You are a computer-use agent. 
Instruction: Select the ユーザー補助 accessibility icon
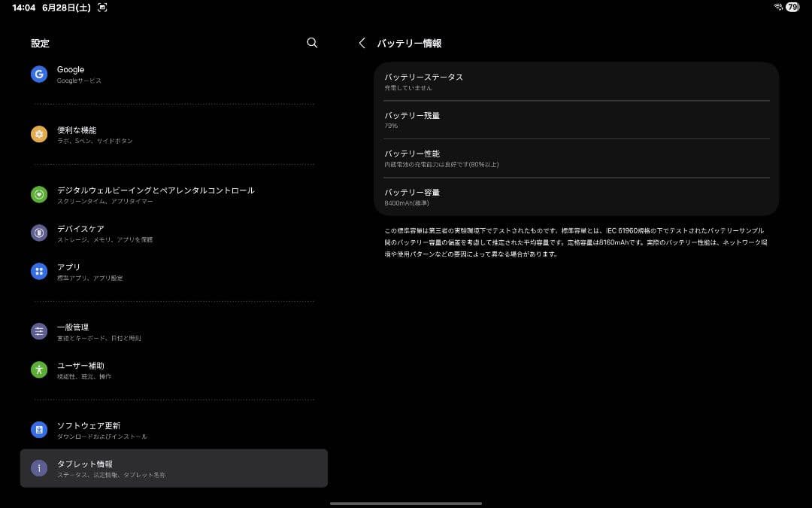coord(38,371)
